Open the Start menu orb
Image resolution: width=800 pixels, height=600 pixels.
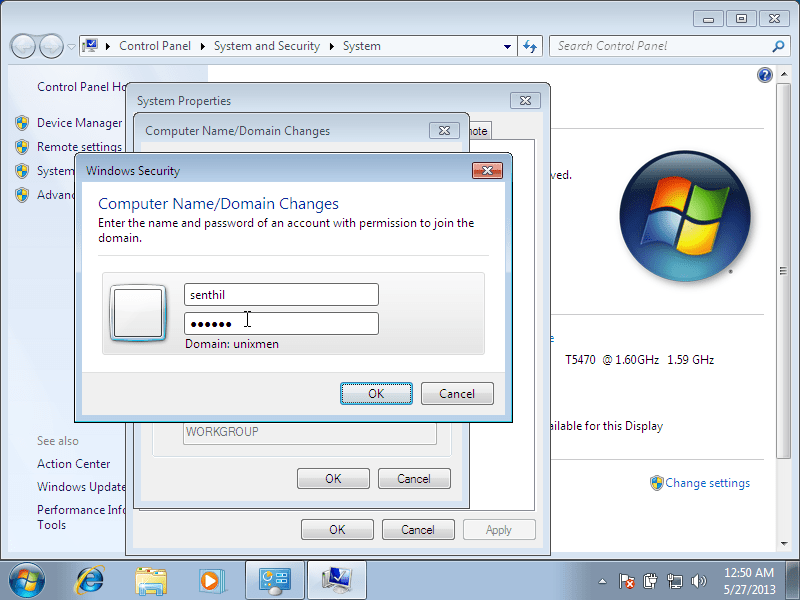point(25,580)
